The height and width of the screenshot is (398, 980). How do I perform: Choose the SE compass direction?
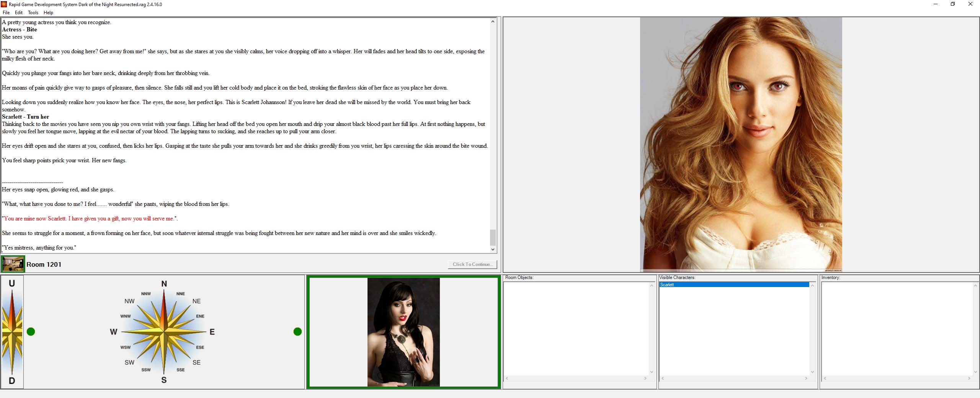[x=196, y=362]
